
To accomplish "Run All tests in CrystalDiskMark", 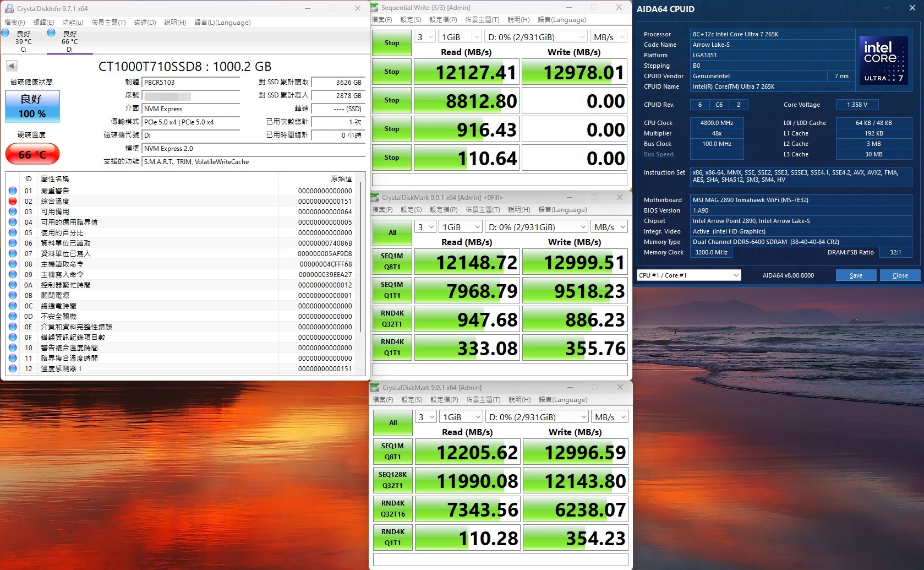I will 392,232.
